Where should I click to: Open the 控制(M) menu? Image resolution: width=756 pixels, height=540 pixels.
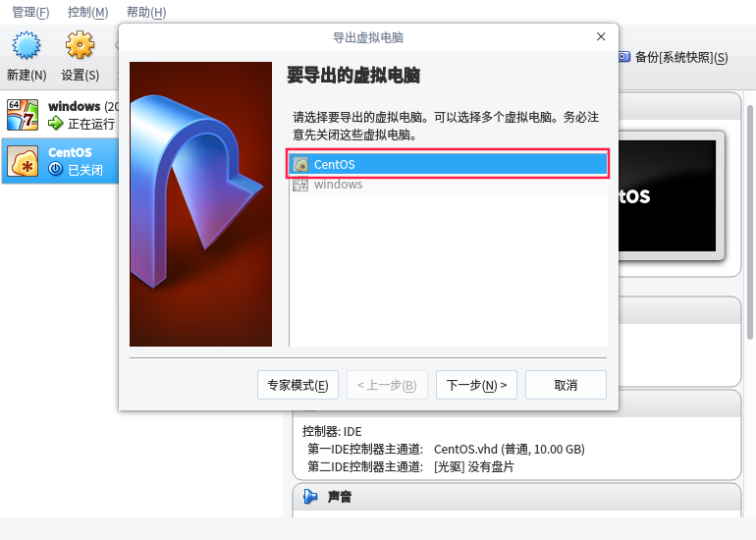click(87, 12)
